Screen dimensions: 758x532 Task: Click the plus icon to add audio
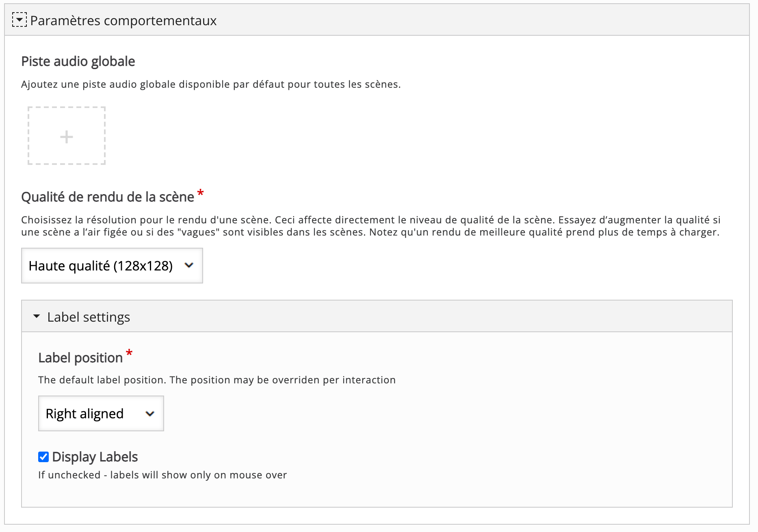coord(67,137)
